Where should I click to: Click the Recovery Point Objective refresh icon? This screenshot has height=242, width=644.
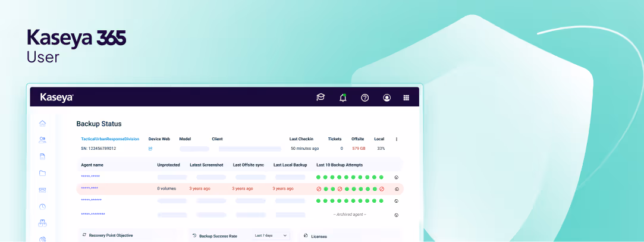tap(84, 235)
